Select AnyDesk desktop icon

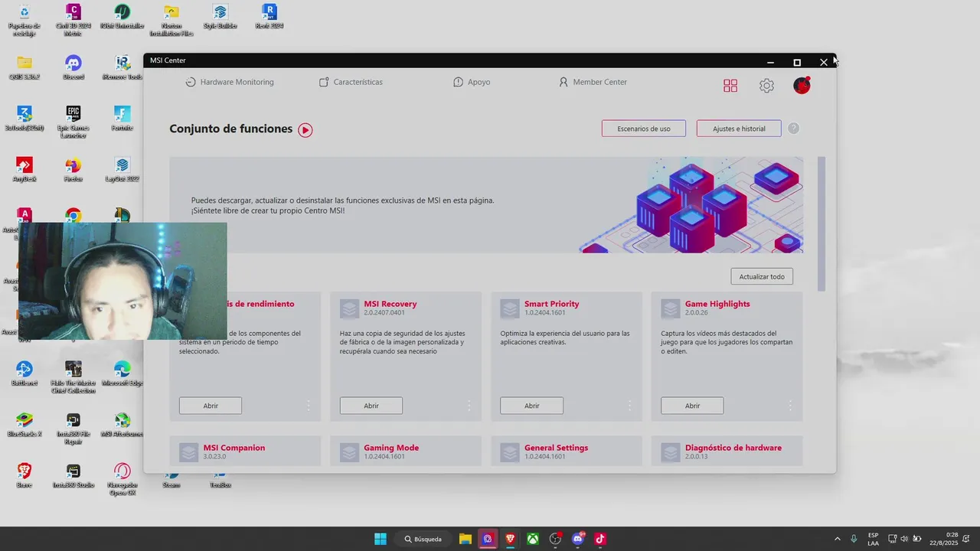[x=24, y=170]
